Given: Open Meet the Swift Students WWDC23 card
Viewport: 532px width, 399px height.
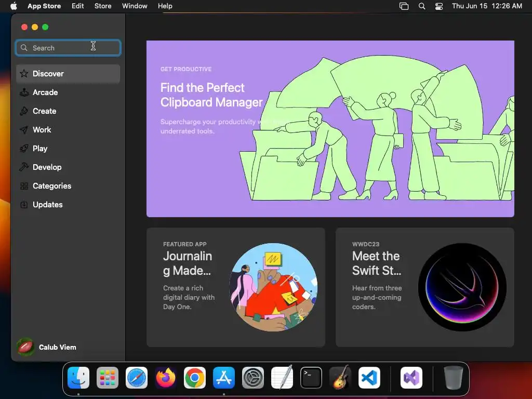Looking at the screenshot, I should (x=425, y=287).
